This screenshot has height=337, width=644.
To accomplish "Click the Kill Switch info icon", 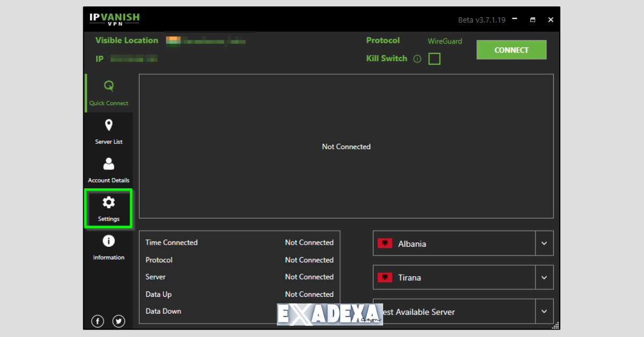I will pos(418,58).
